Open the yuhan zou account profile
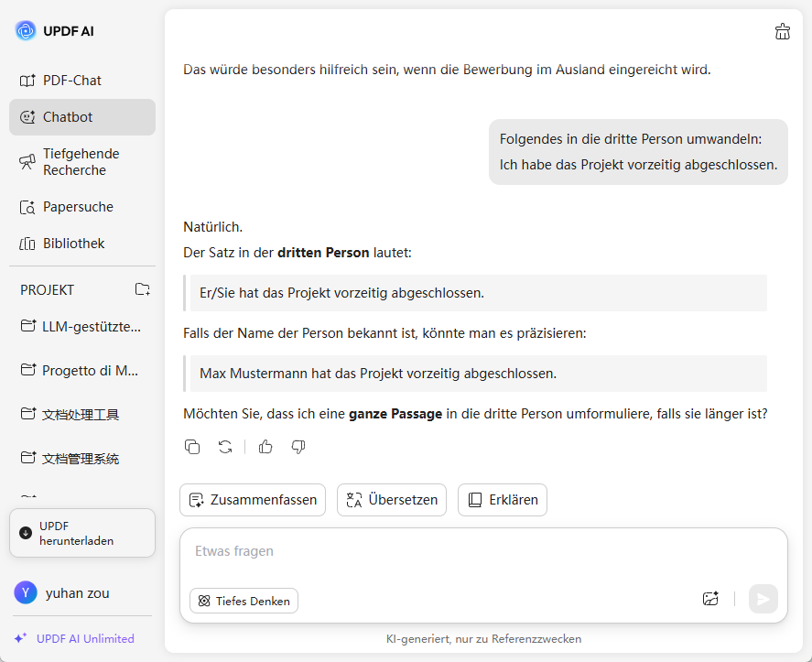 pyautogui.click(x=62, y=592)
